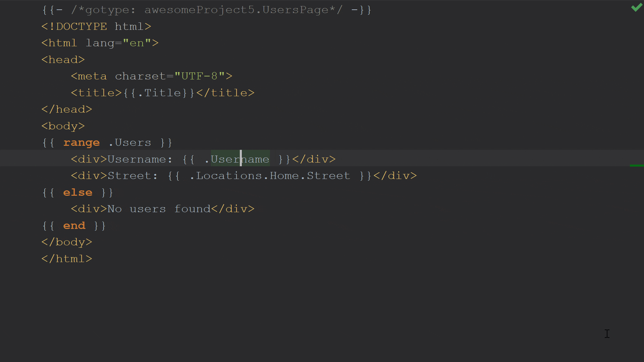Select the body closing tag
The width and height of the screenshot is (644, 362).
coord(66,242)
